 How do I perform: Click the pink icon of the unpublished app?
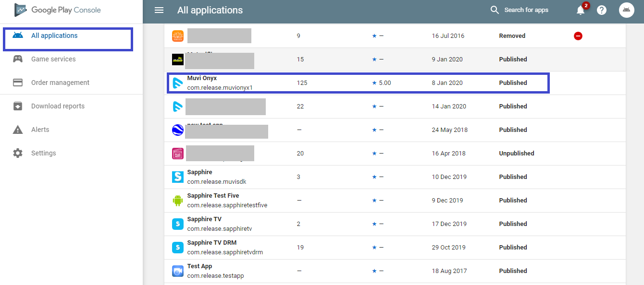click(178, 154)
